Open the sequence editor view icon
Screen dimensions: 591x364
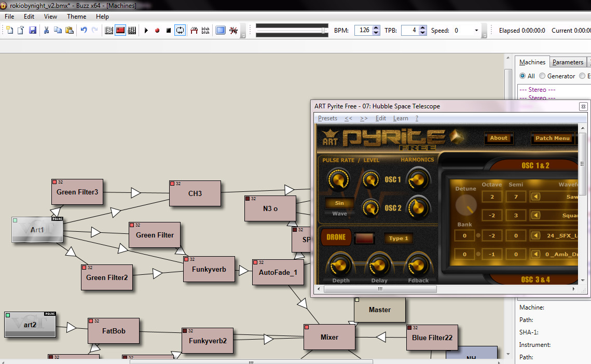coord(132,30)
